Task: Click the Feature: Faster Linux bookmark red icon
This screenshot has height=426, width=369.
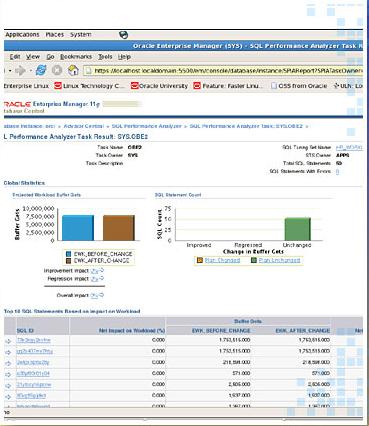Action: click(x=197, y=86)
